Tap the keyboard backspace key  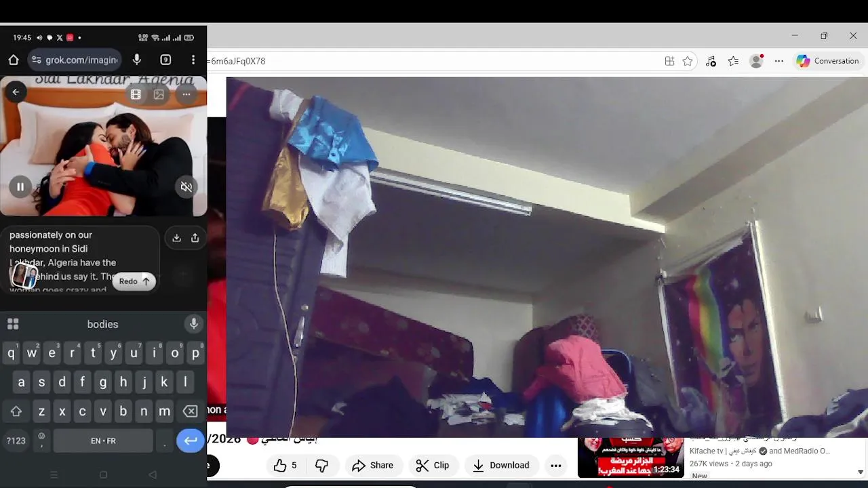click(191, 411)
